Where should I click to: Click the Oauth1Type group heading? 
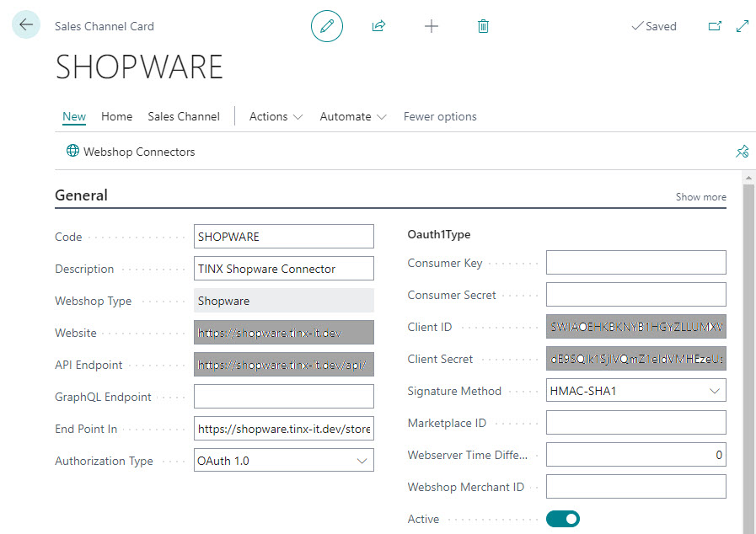(x=439, y=235)
